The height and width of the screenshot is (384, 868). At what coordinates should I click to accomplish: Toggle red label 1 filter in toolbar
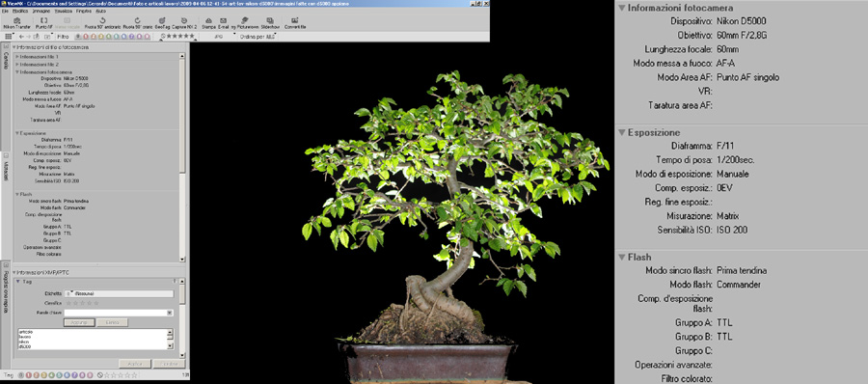coord(86,37)
